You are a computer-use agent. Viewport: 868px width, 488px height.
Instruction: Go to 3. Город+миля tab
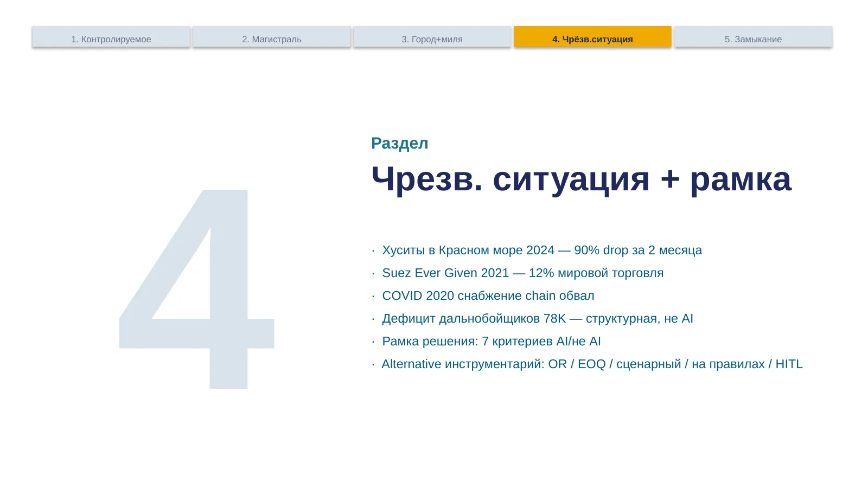point(432,37)
